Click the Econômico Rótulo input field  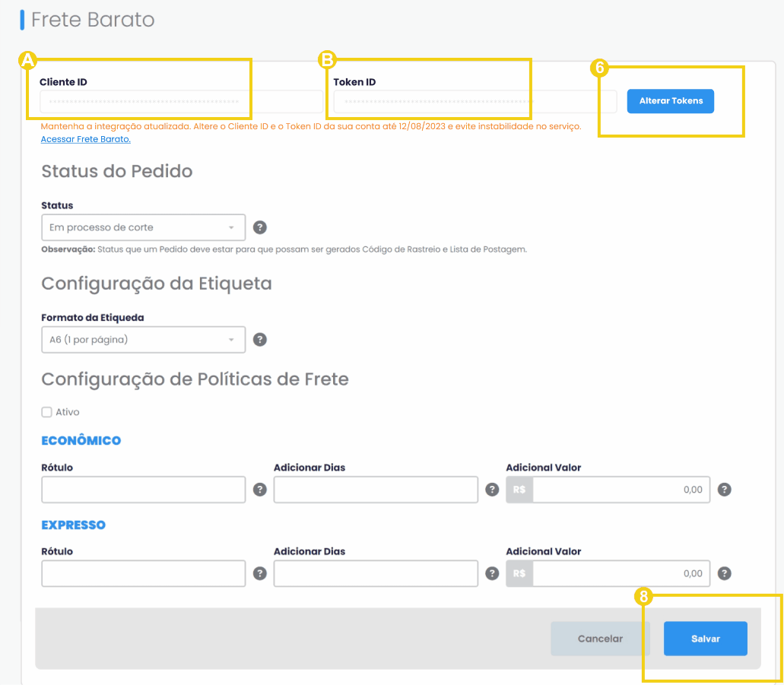coord(144,490)
